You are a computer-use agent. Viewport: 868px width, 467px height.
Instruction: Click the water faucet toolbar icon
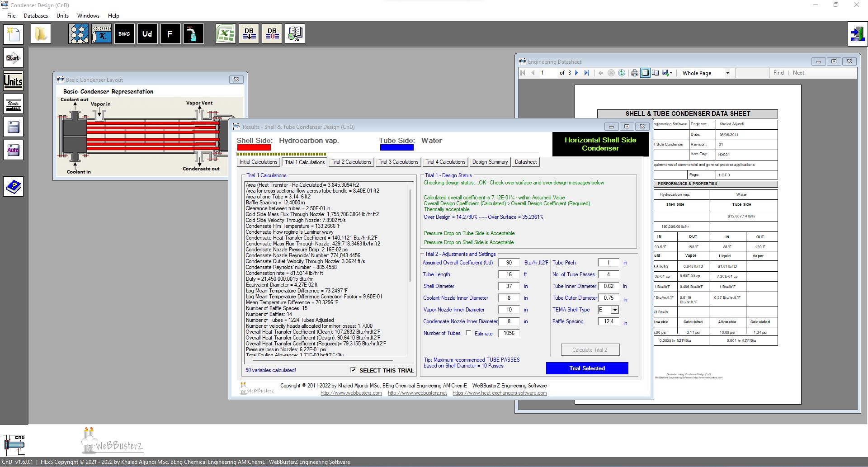(x=193, y=34)
